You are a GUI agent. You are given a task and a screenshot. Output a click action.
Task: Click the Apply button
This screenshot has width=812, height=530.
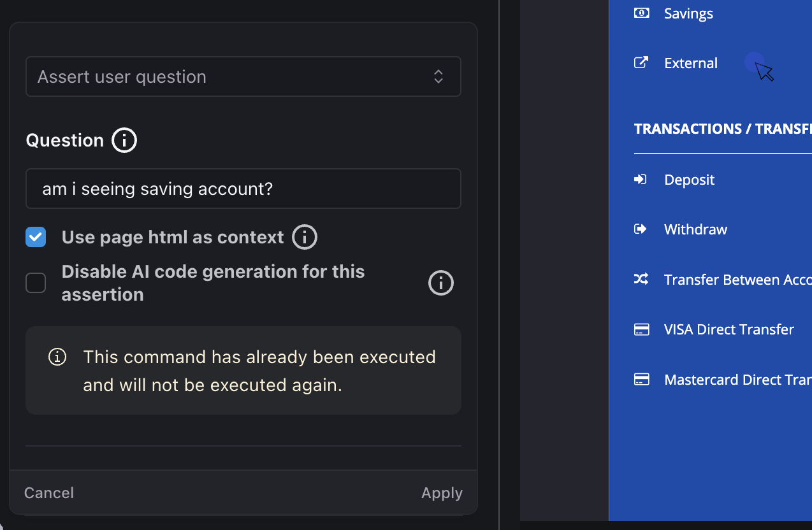441,492
